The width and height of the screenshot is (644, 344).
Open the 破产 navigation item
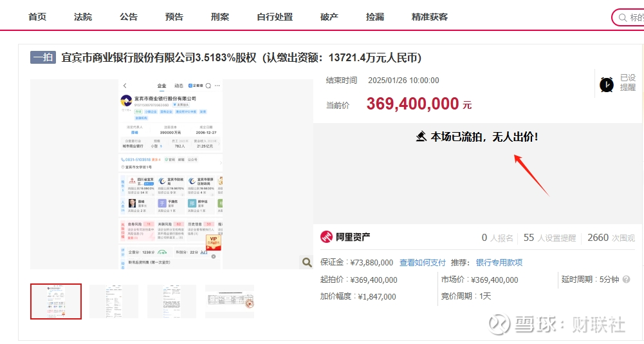[329, 17]
